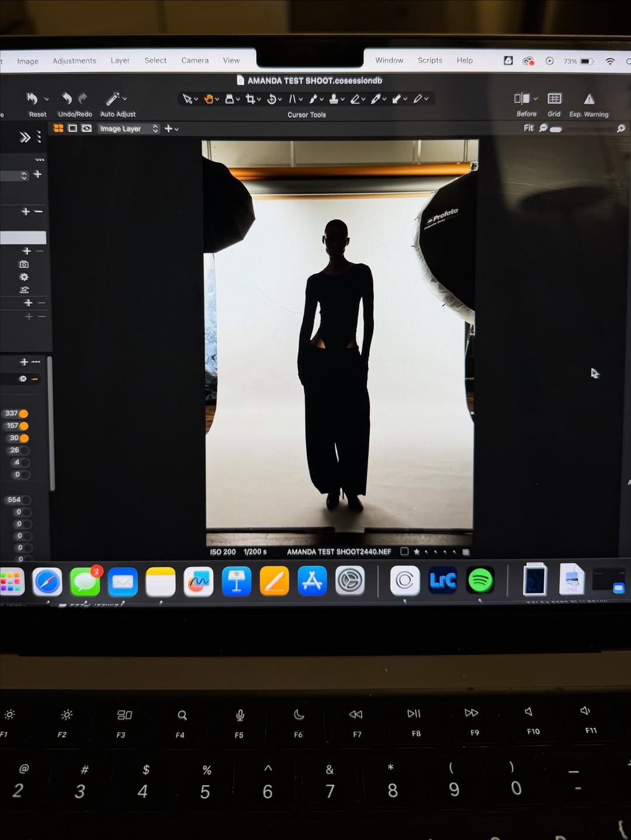Image resolution: width=631 pixels, height=840 pixels.
Task: Enable the eye proof margin viewer toggle
Action: point(86,129)
